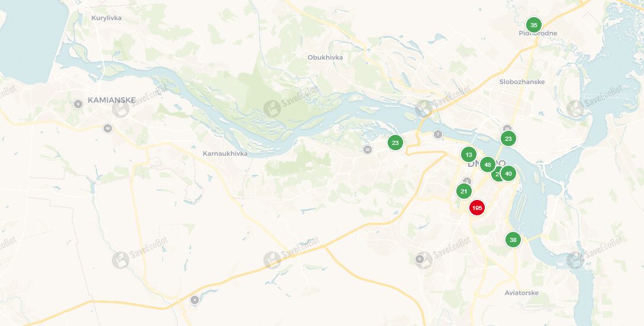
Task: Select the green 38 marker near the river
Action: [x=513, y=240]
